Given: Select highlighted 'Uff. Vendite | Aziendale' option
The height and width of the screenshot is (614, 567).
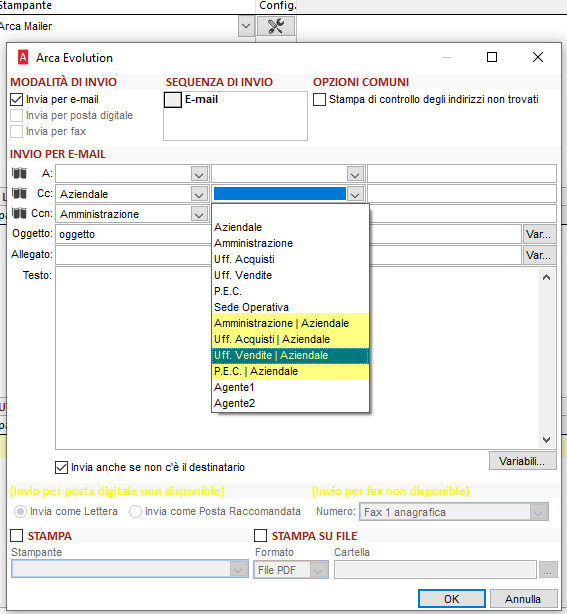Looking at the screenshot, I should (290, 356).
